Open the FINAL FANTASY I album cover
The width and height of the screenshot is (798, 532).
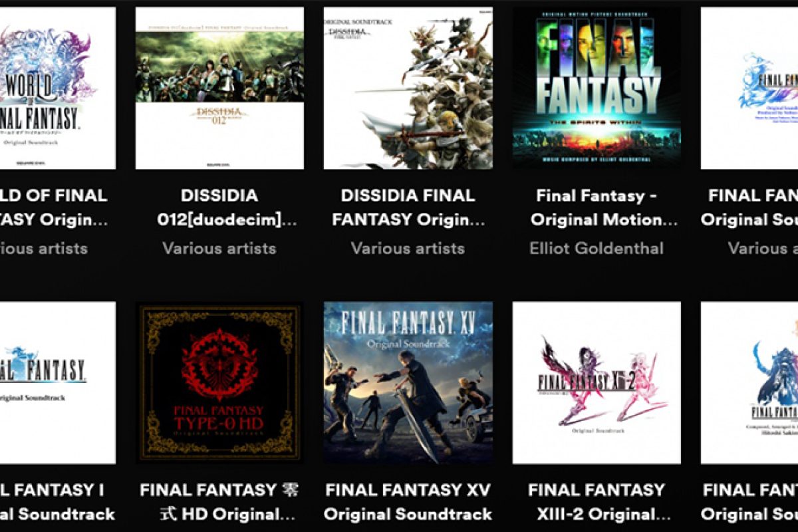(58, 382)
